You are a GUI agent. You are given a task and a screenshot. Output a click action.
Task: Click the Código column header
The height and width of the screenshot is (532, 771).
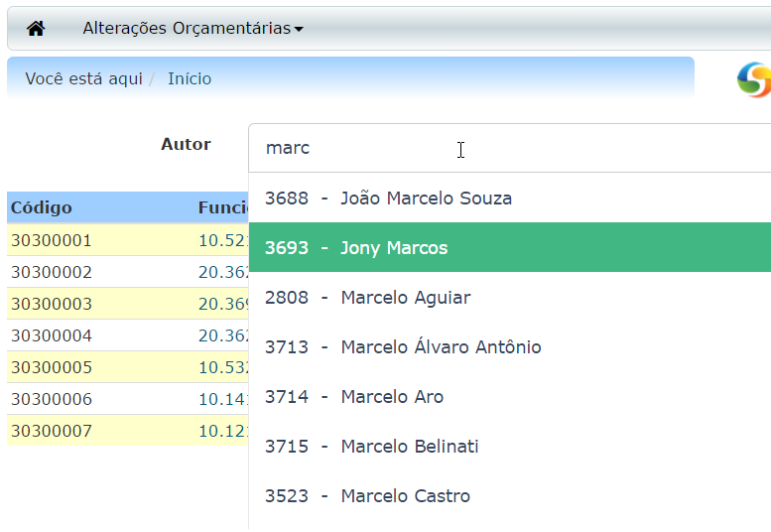coord(42,207)
